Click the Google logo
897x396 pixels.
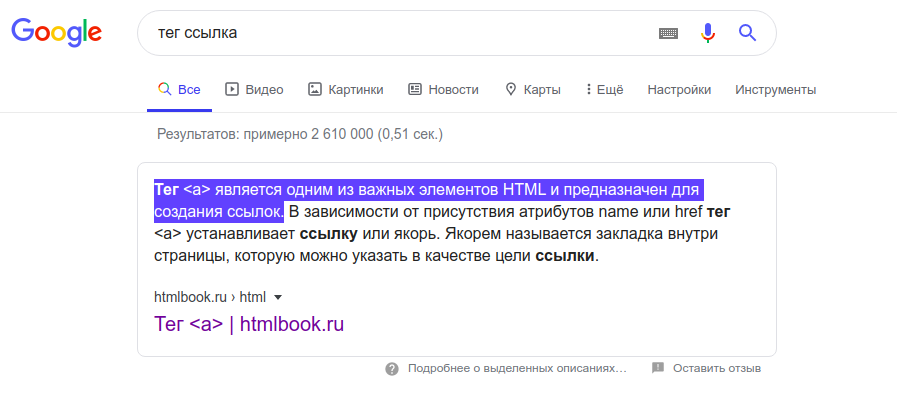57,33
